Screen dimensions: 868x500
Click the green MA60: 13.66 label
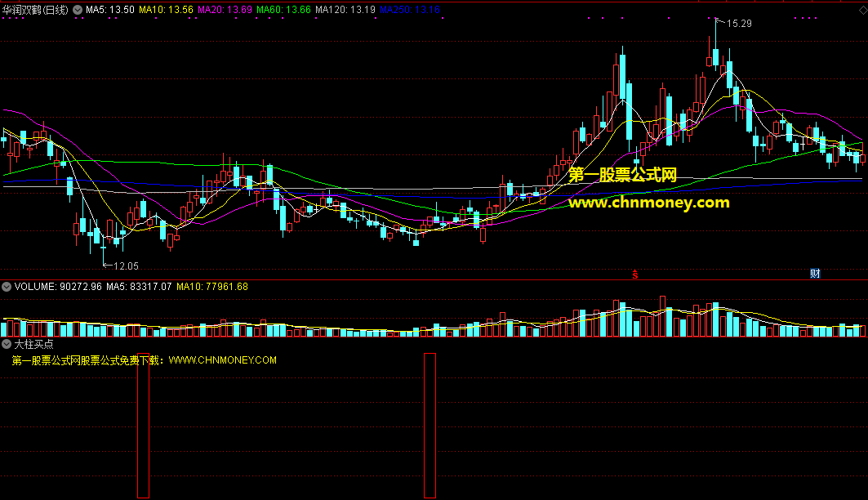[x=283, y=10]
